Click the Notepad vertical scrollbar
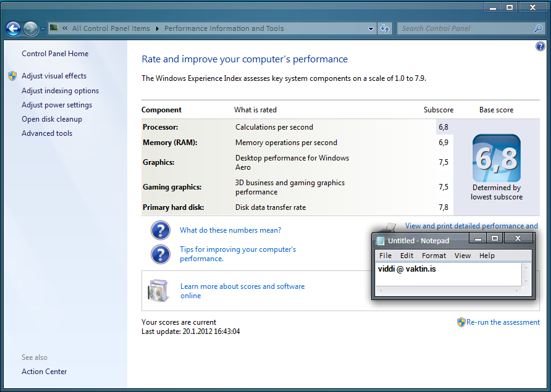551x392 pixels. [526, 274]
